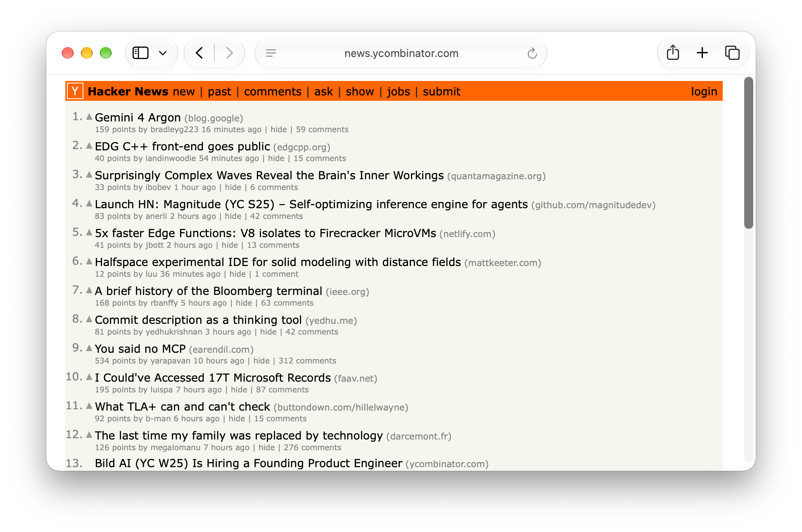The image size is (802, 532).
Task: Open a new tab with plus icon
Action: click(x=702, y=53)
